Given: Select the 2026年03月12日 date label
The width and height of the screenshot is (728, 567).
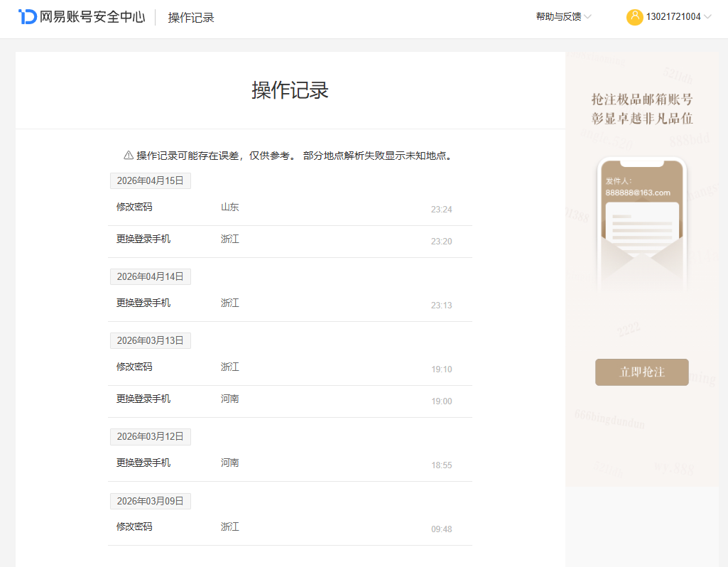Looking at the screenshot, I should click(x=151, y=436).
